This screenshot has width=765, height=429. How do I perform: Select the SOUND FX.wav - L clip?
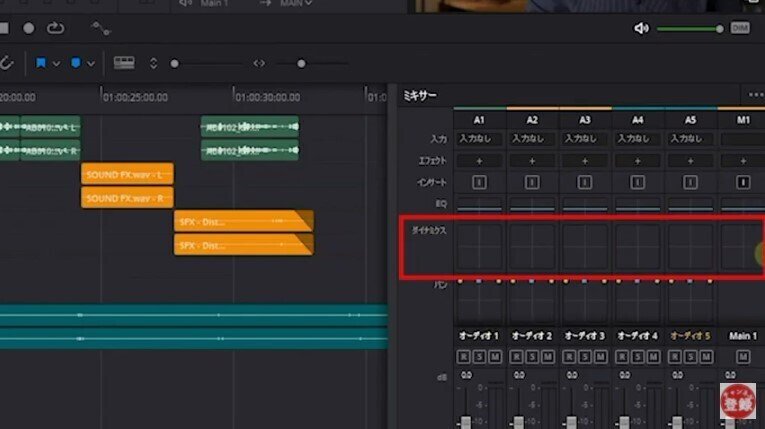(127, 174)
